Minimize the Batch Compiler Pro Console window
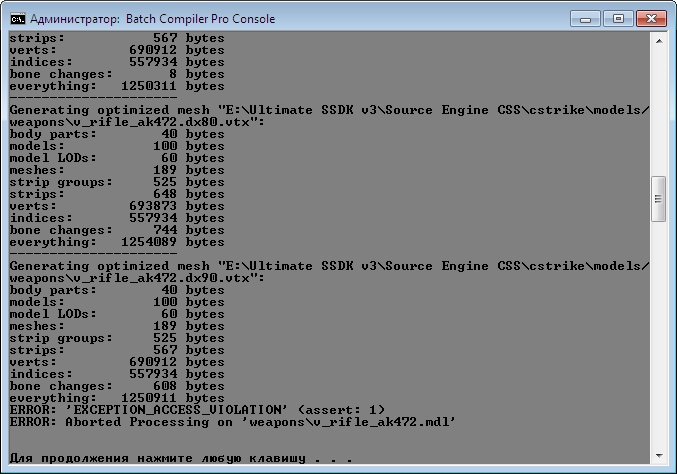Viewport: 677px width, 474px height. click(585, 19)
